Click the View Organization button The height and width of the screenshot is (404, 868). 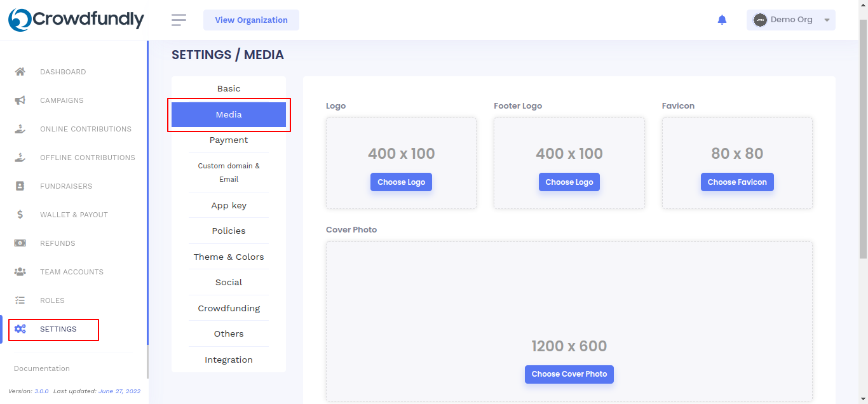click(251, 20)
